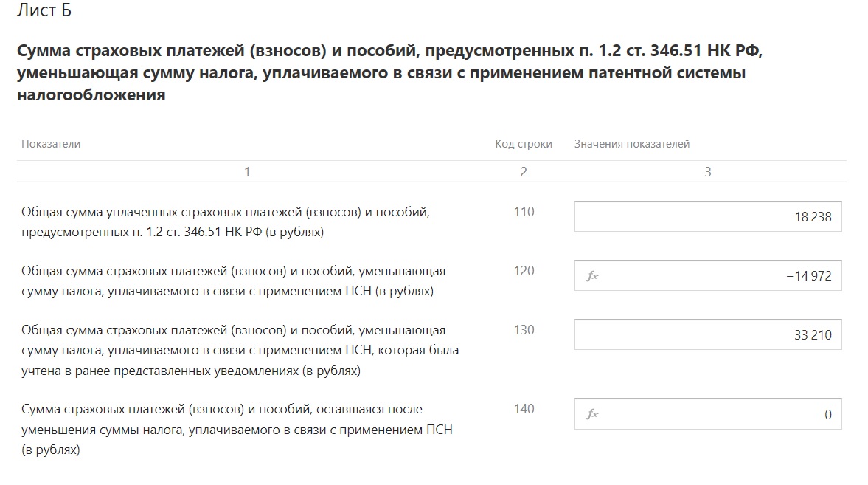Click column number 1 under Показатели
Screen dimensions: 868x485
247,172
